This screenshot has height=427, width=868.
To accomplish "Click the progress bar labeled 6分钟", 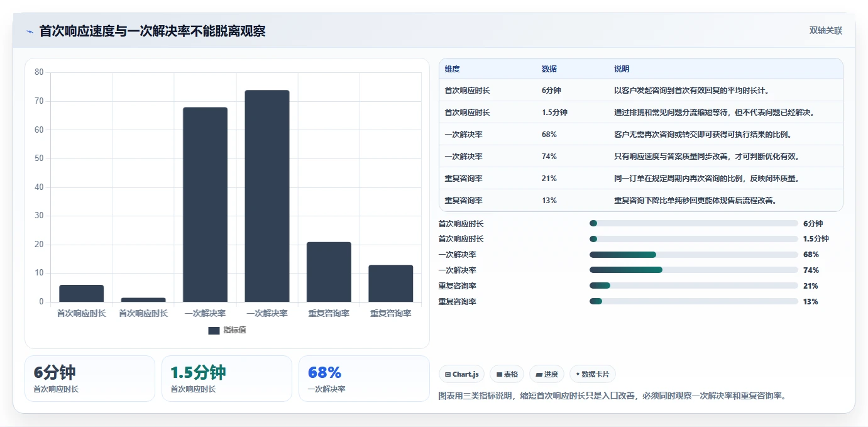I will [x=693, y=223].
